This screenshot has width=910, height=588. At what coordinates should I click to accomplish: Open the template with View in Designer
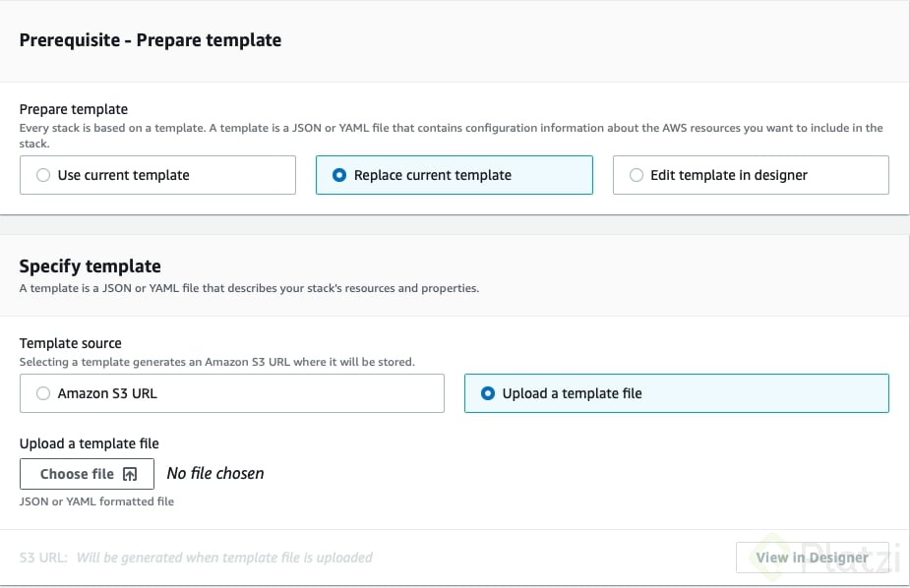pyautogui.click(x=812, y=558)
